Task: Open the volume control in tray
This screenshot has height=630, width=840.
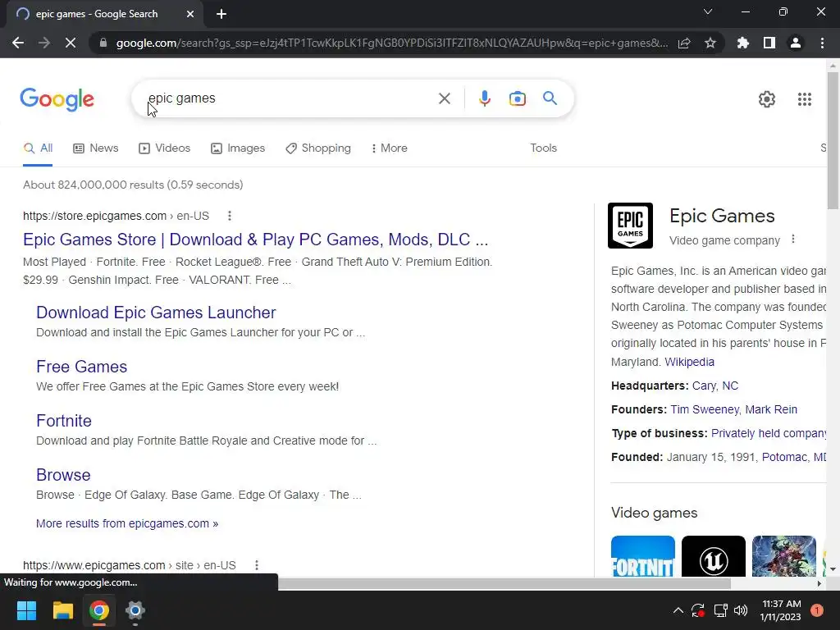Action: [x=741, y=610]
